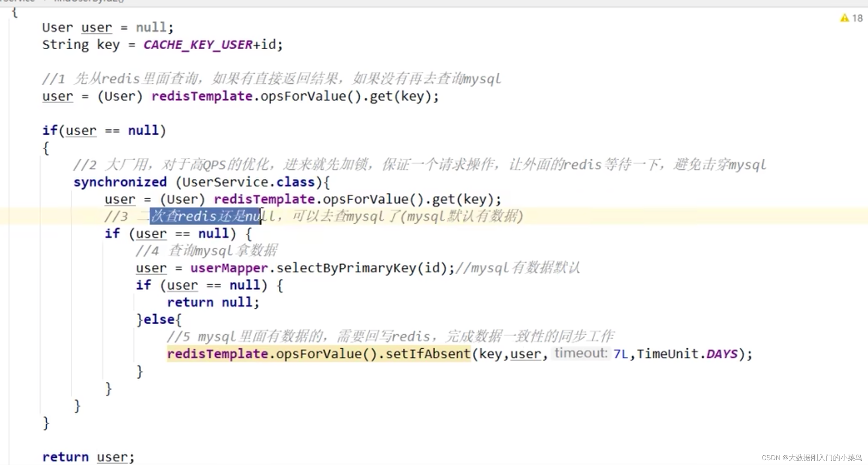Click the 7L timeout value
Viewport: 868px width, 465px height.
click(620, 354)
